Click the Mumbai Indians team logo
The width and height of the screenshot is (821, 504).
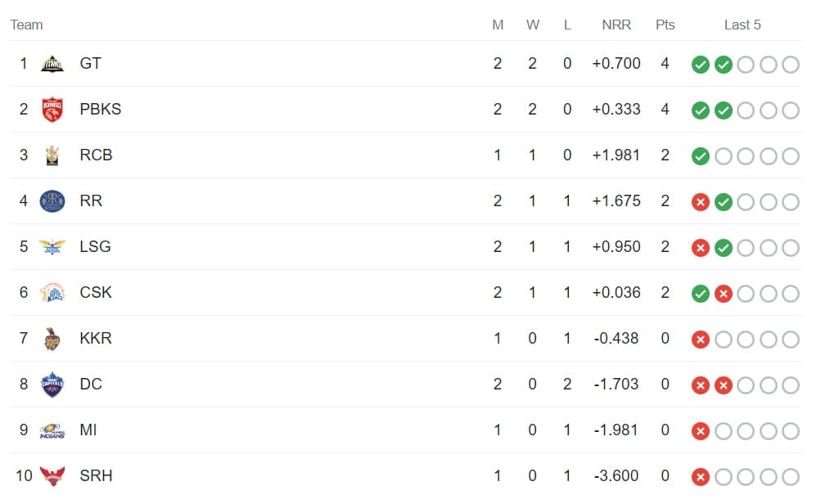click(52, 430)
